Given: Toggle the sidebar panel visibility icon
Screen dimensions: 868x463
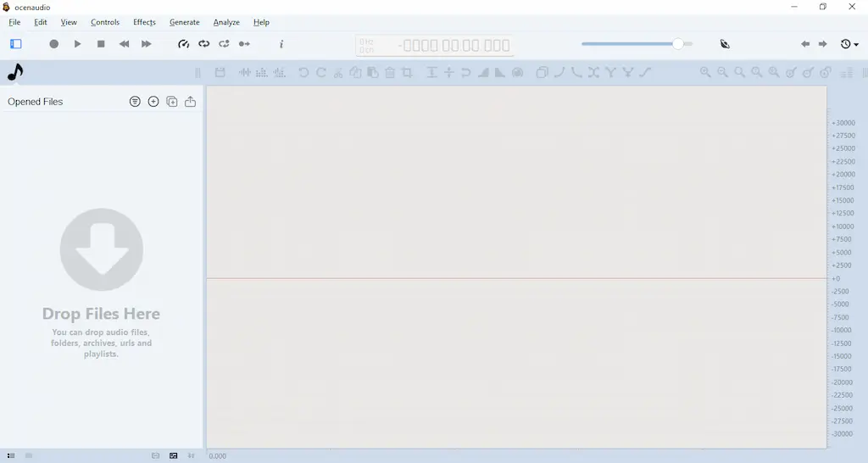Looking at the screenshot, I should point(15,44).
